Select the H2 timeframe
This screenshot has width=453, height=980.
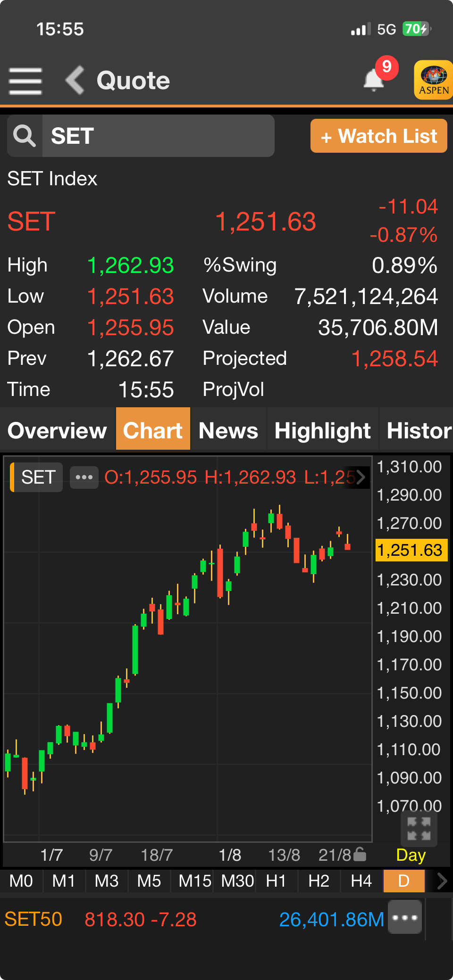click(x=319, y=881)
